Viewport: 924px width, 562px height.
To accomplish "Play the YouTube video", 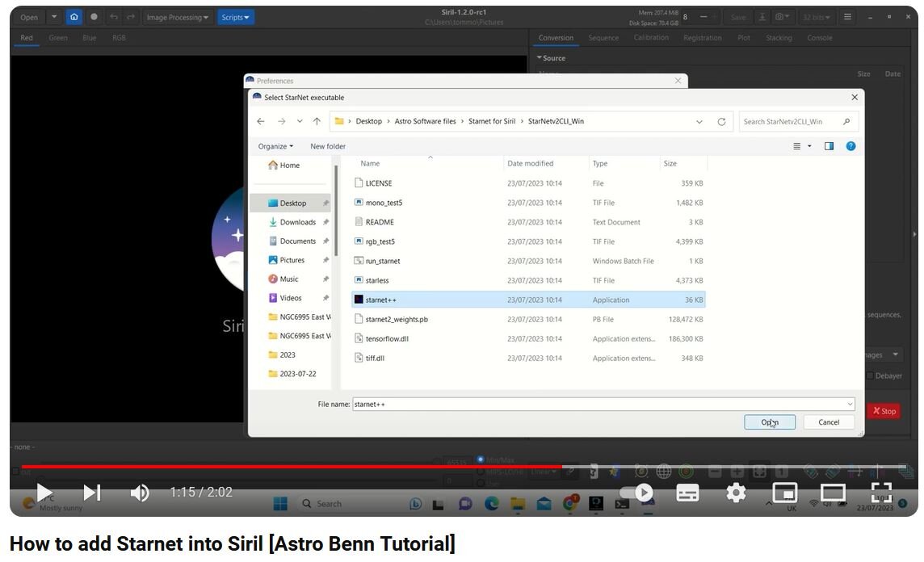I will coord(44,493).
